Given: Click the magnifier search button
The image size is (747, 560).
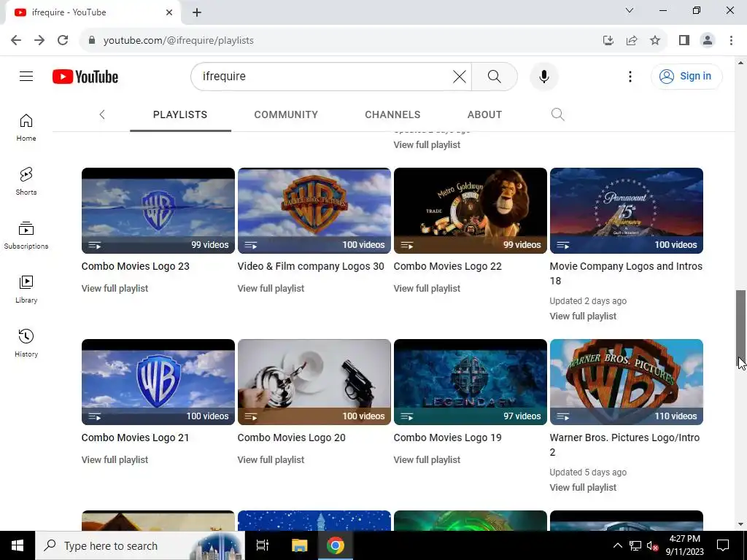Looking at the screenshot, I should (x=494, y=76).
